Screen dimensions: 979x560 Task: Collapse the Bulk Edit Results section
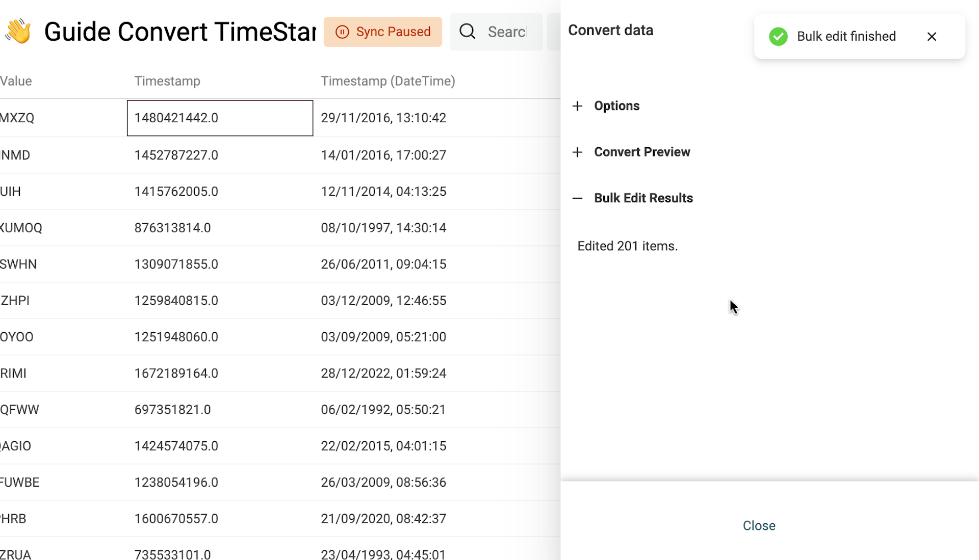[643, 198]
